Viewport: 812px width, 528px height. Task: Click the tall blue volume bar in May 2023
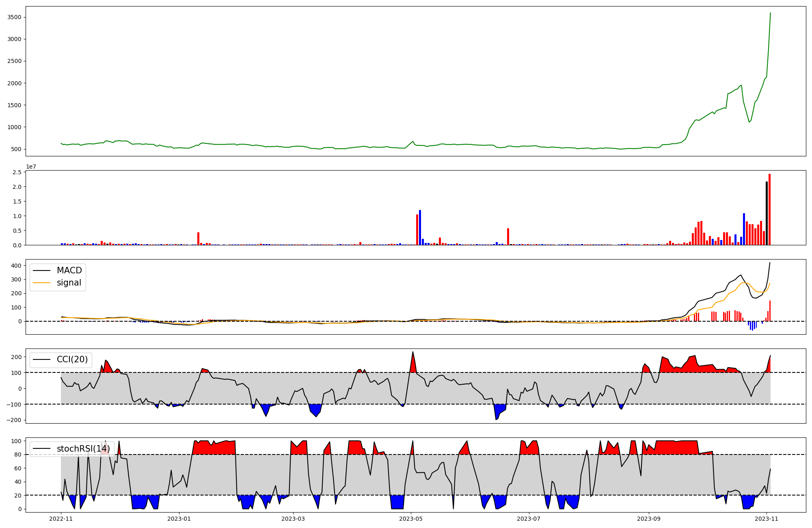pos(420,227)
